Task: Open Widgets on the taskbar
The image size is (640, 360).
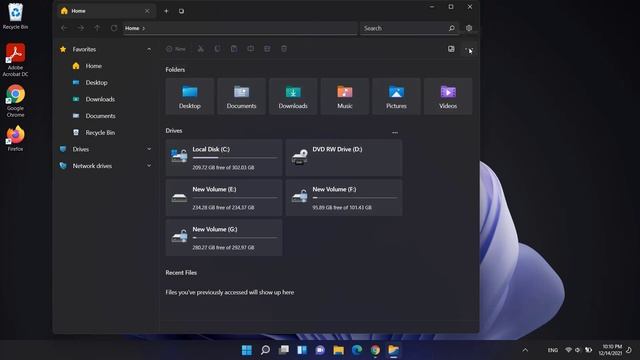Action: [x=302, y=350]
